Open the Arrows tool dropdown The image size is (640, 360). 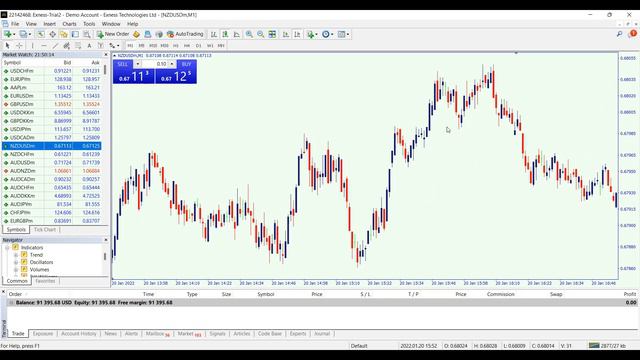tap(118, 46)
